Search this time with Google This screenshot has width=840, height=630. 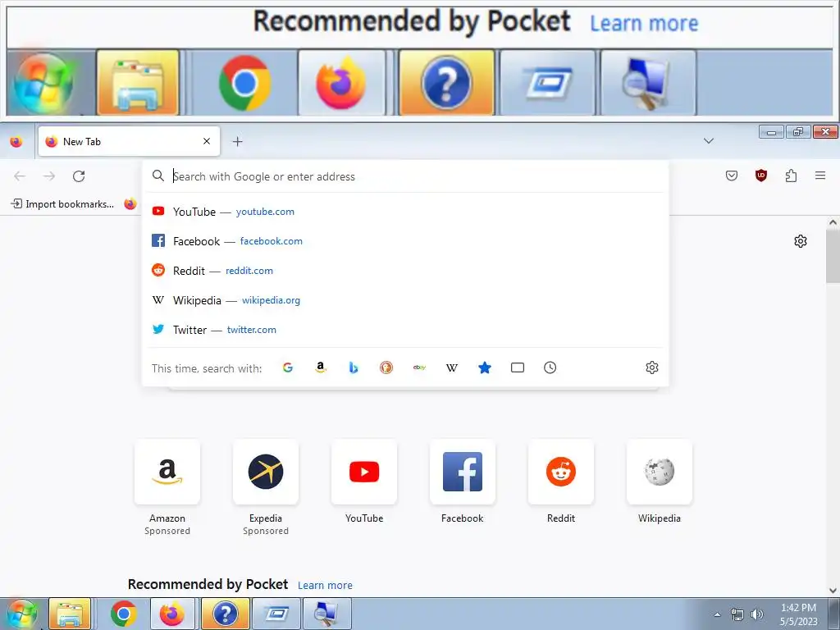[288, 367]
